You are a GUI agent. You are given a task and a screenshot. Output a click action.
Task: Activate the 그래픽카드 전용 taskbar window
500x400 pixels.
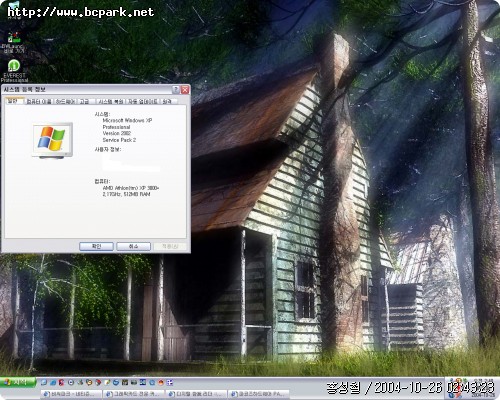pos(134,394)
